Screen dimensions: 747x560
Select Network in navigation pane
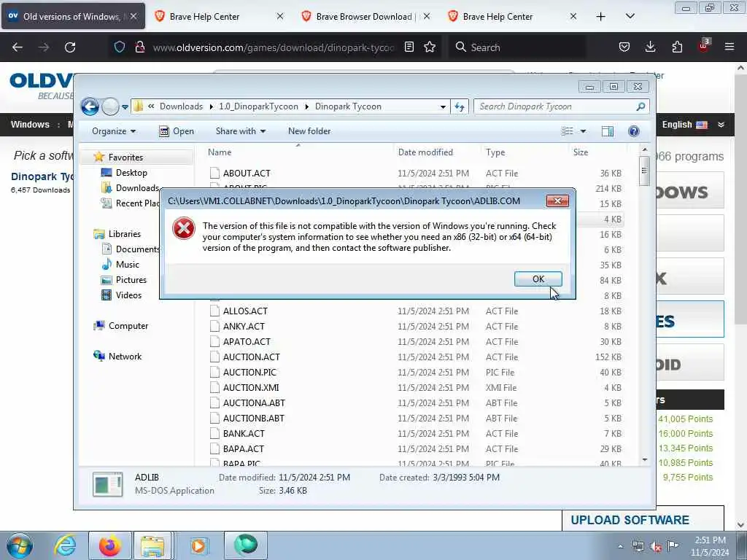[125, 356]
